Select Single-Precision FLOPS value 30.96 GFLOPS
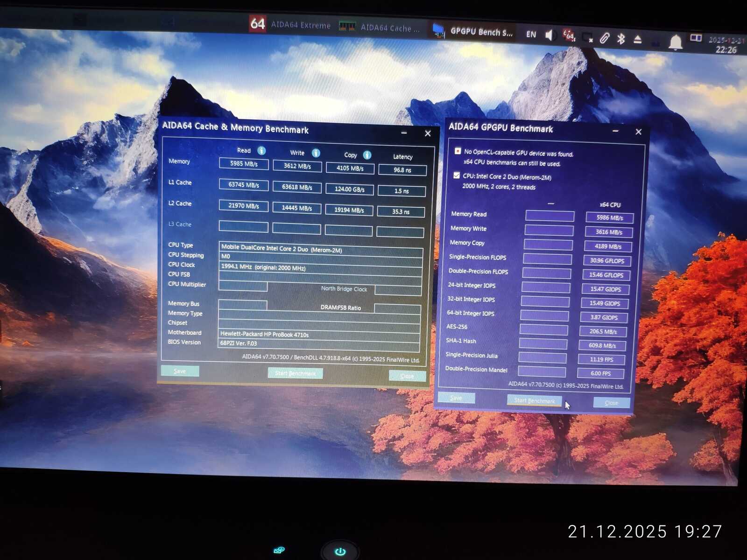 (x=607, y=261)
